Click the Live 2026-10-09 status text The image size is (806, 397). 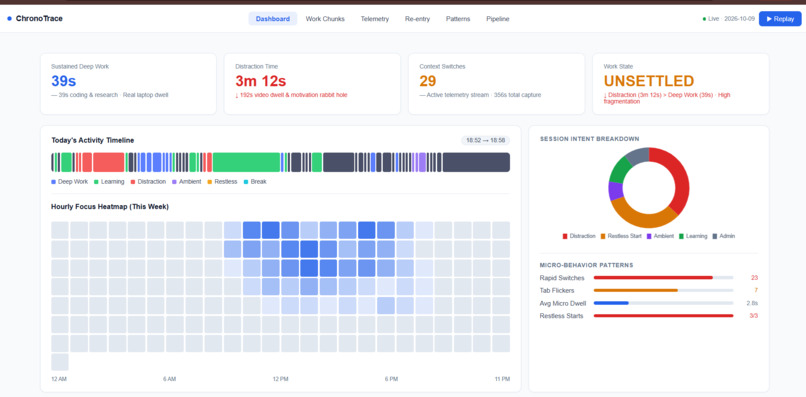[x=731, y=19]
